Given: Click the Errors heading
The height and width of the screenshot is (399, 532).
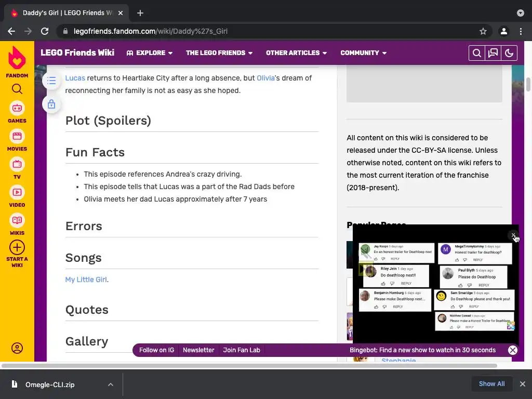Looking at the screenshot, I should coord(84,226).
